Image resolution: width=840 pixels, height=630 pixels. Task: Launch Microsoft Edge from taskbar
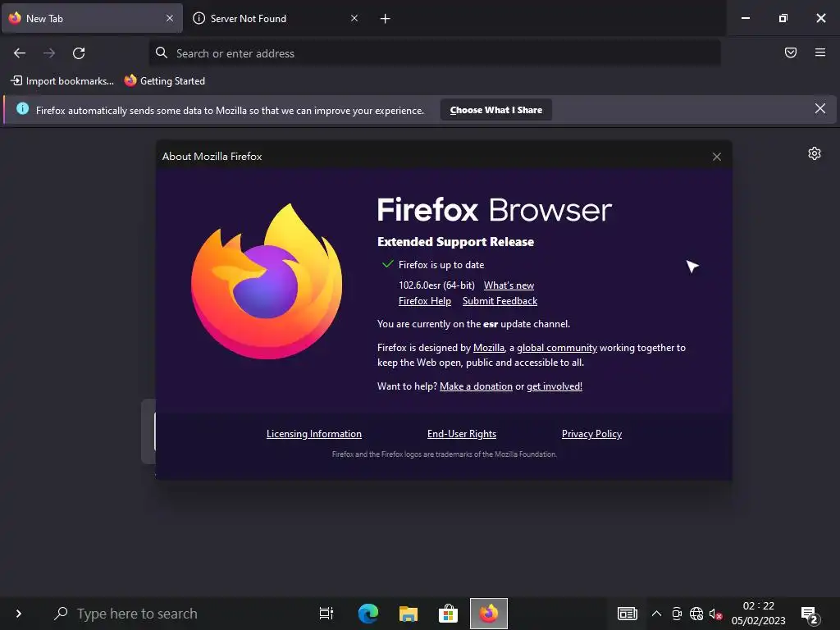(368, 614)
